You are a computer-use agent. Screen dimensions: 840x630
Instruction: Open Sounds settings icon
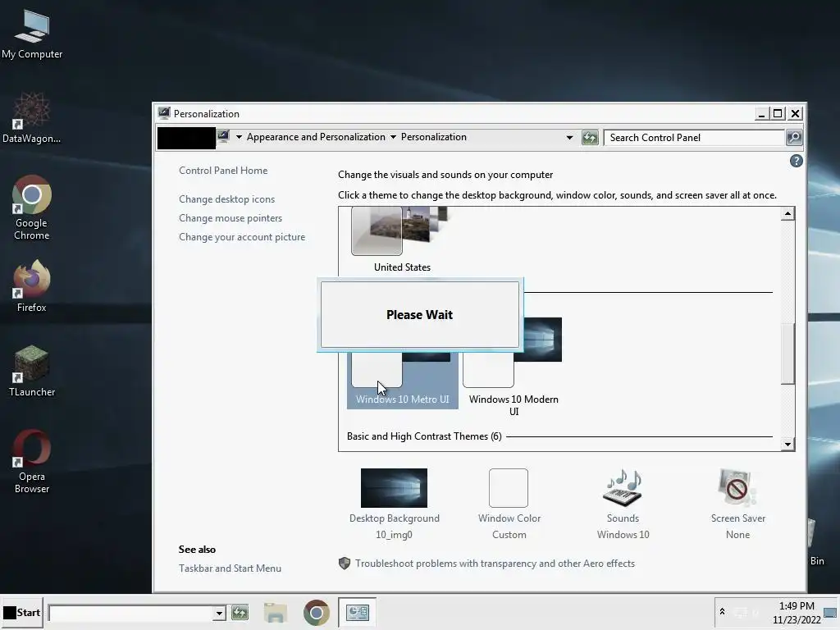pyautogui.click(x=623, y=488)
